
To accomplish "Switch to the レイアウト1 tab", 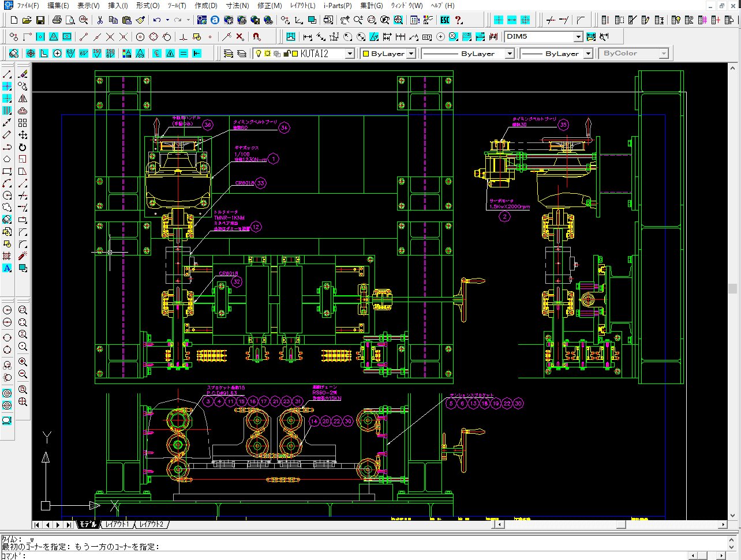I will (117, 524).
